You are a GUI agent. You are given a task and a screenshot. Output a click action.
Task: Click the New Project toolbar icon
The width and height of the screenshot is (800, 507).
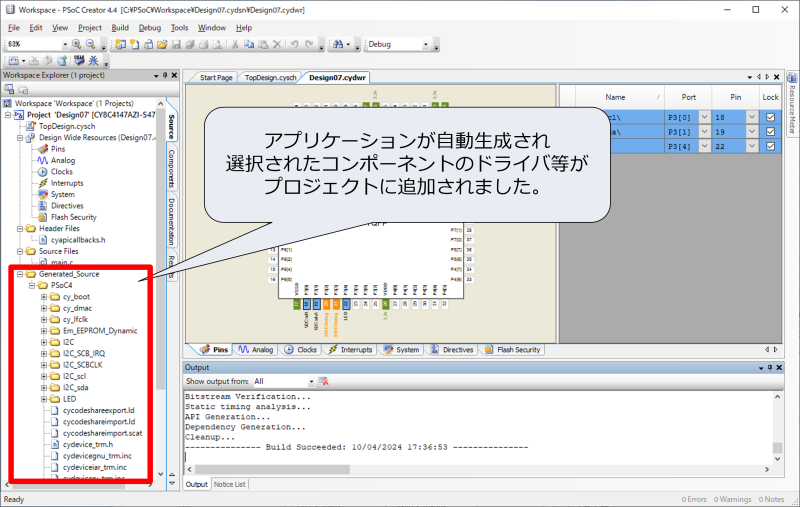pos(120,44)
